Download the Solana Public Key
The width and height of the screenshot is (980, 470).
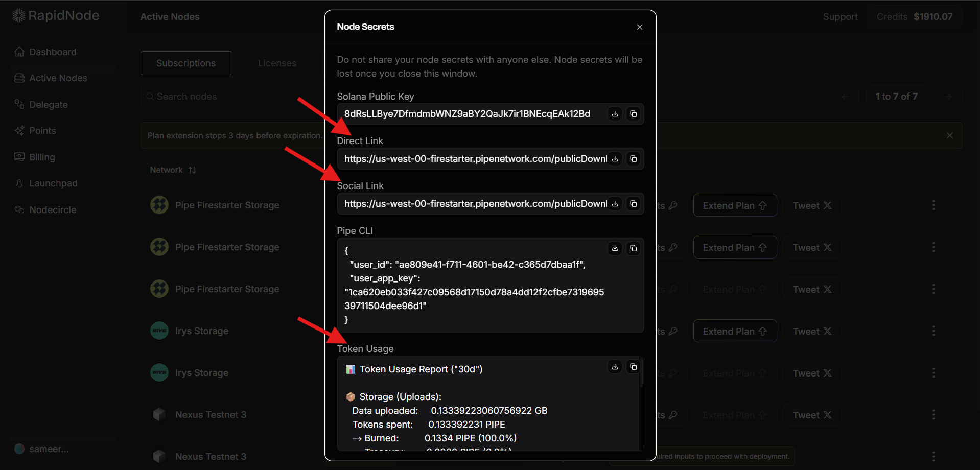click(615, 114)
